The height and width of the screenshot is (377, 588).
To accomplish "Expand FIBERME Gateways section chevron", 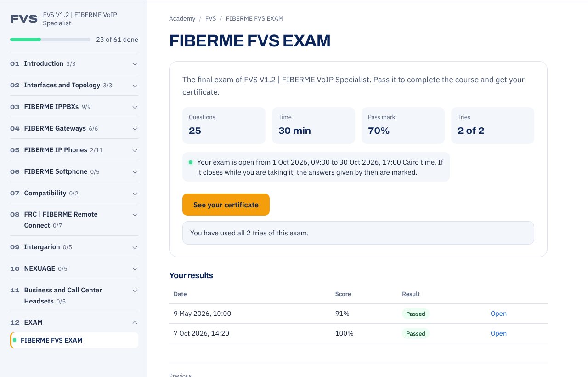I will 135,129.
